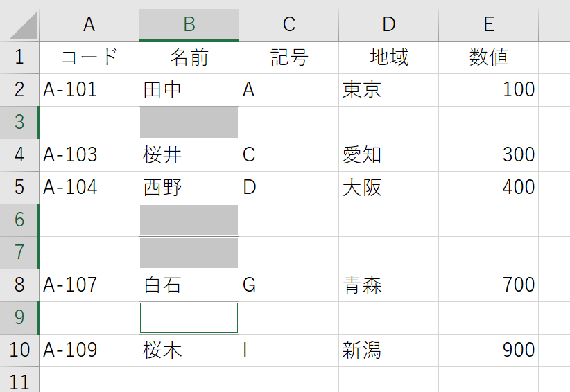Select column A header
Viewport: 570px width, 392px height.
pos(89,25)
